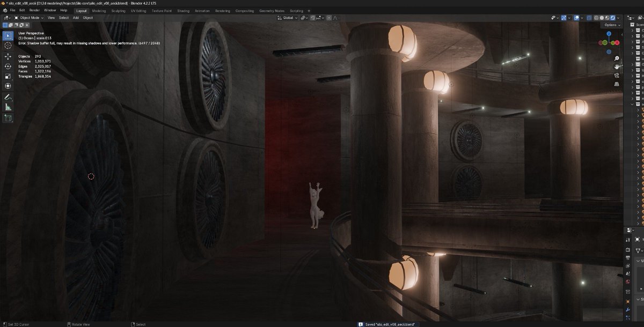Select the Transform tool
Viewport: 644px width, 327px height.
8,86
